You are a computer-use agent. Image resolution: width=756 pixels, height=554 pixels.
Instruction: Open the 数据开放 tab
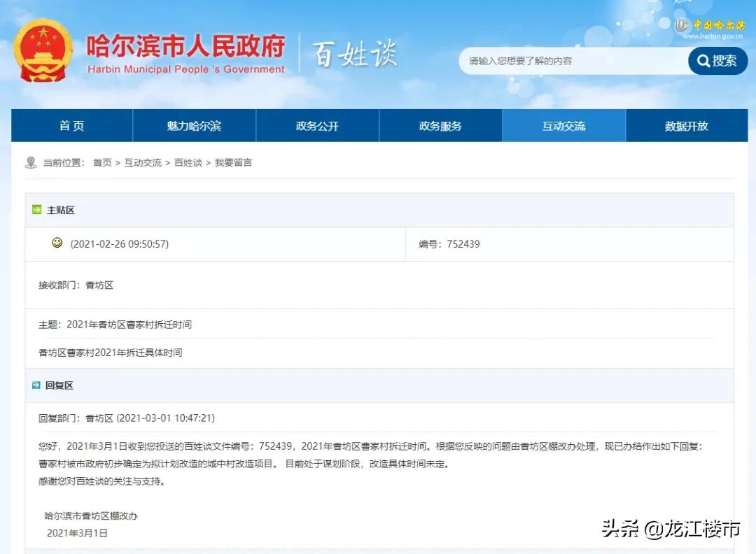tap(687, 125)
